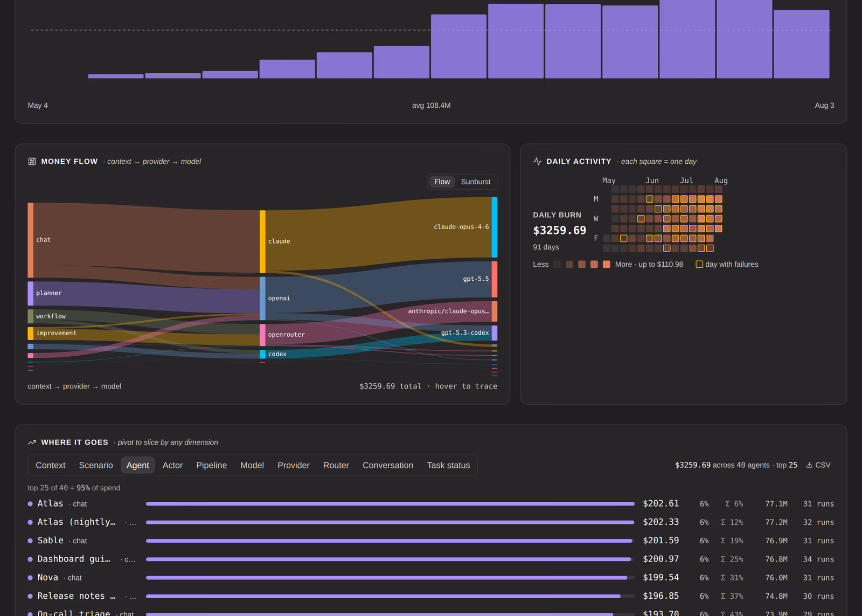Select the Agent pivot tab
This screenshot has height=616, width=862.
point(138,465)
